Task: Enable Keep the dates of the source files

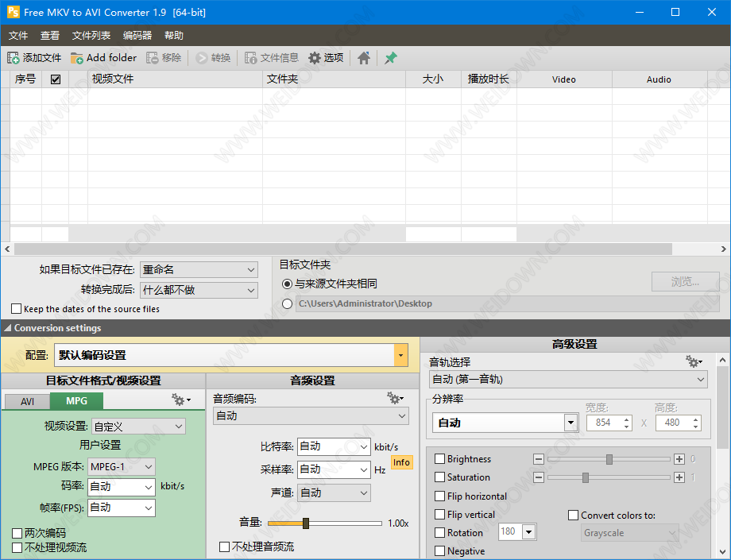Action: (17, 309)
